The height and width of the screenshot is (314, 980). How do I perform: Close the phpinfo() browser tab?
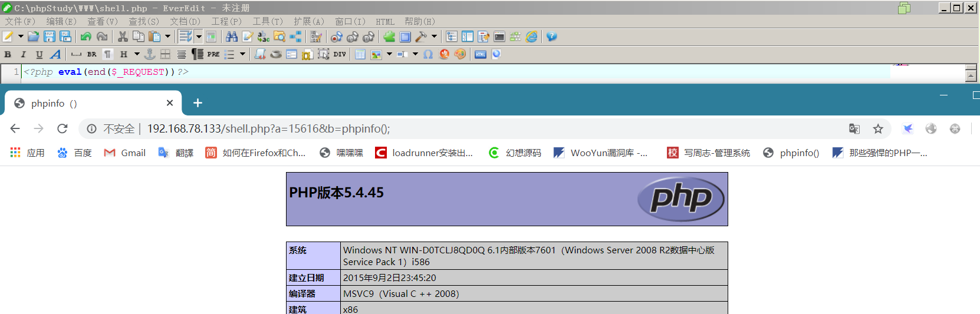(x=170, y=103)
